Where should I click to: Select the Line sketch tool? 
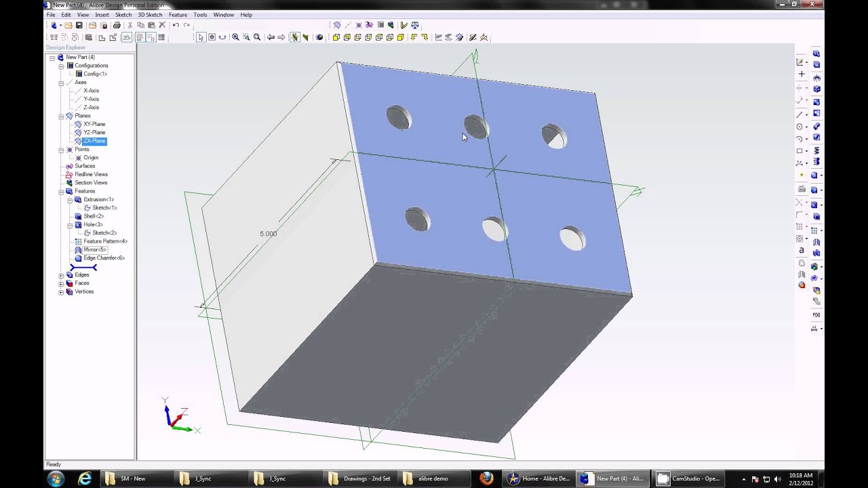click(800, 114)
